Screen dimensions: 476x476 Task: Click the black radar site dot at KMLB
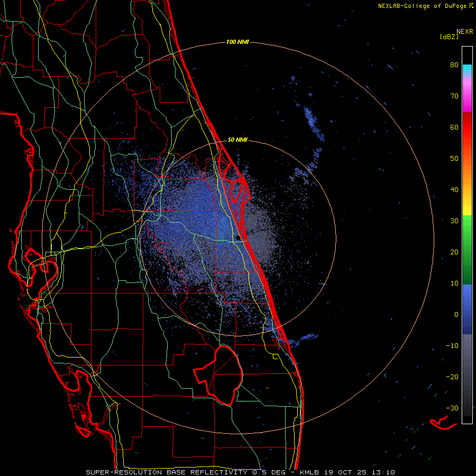237,238
